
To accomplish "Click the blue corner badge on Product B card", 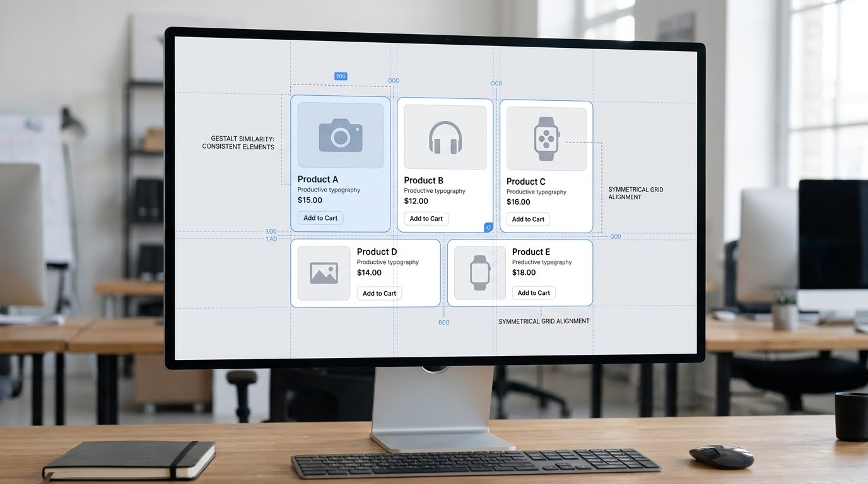I will (488, 228).
